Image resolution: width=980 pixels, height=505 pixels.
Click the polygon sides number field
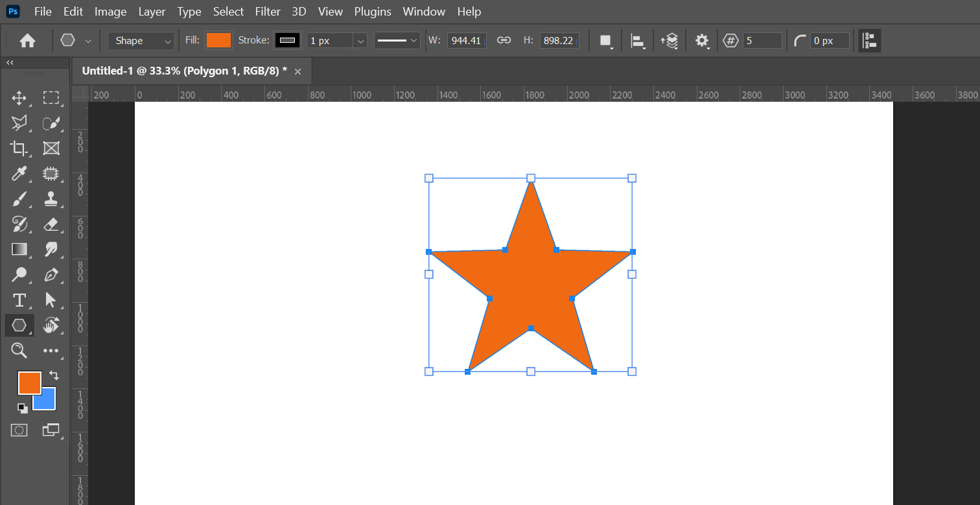[x=762, y=41]
